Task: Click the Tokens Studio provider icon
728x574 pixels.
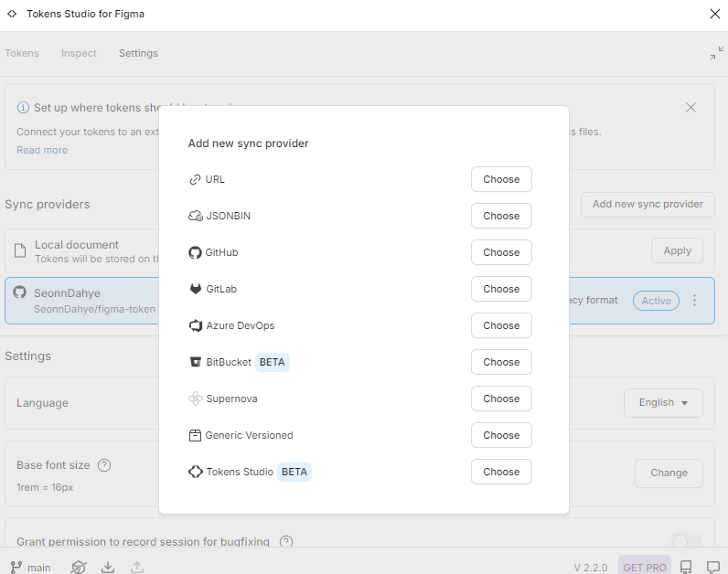Action: point(195,472)
